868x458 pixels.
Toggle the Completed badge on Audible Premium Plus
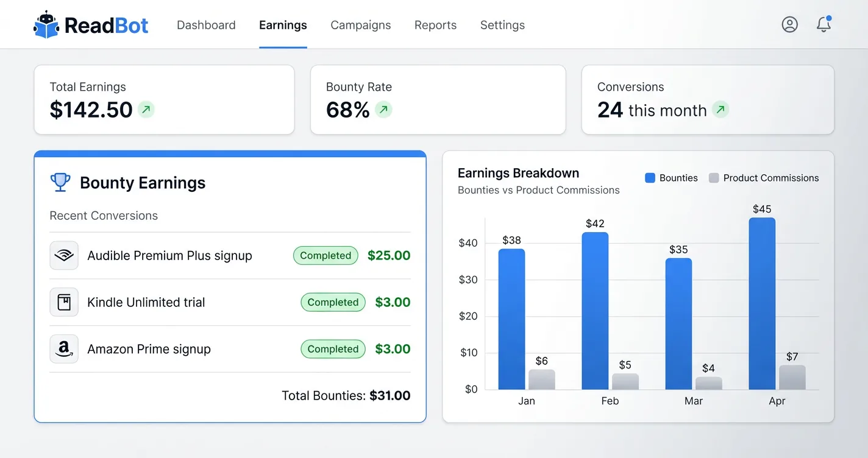[325, 255]
